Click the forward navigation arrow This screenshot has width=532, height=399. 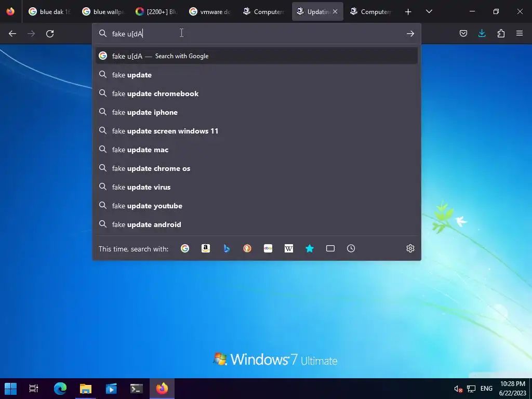31,34
